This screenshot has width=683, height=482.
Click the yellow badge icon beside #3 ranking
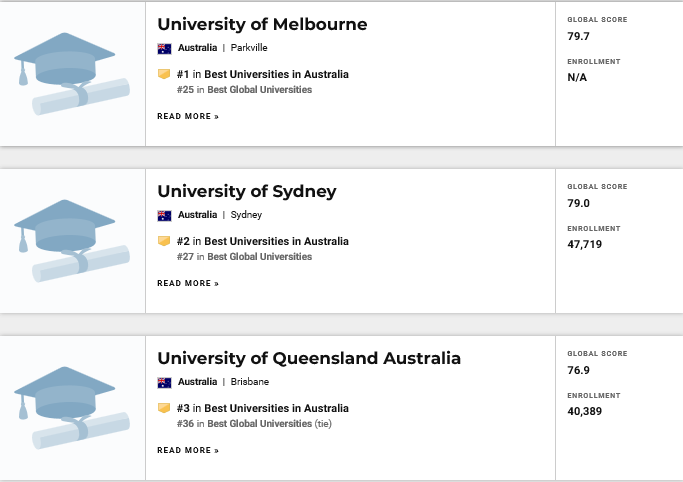[164, 408]
